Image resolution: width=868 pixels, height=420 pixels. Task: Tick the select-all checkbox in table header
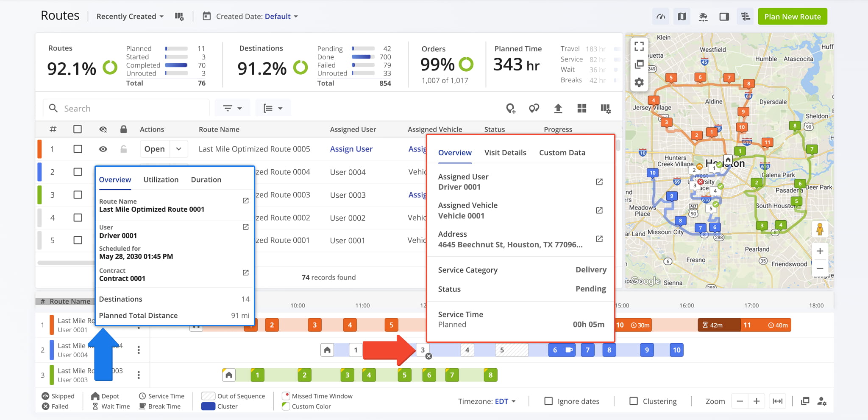pyautogui.click(x=78, y=129)
